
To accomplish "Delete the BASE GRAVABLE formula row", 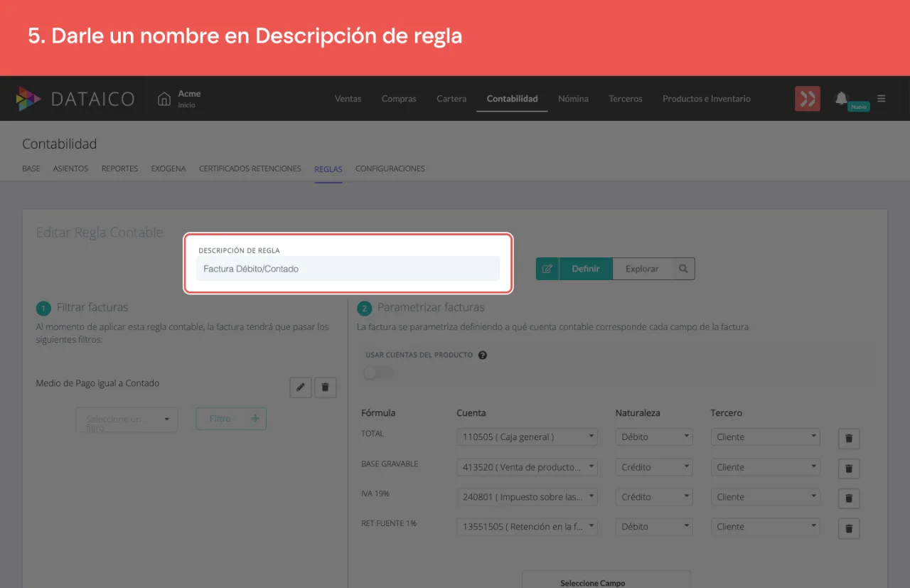I will [849, 469].
